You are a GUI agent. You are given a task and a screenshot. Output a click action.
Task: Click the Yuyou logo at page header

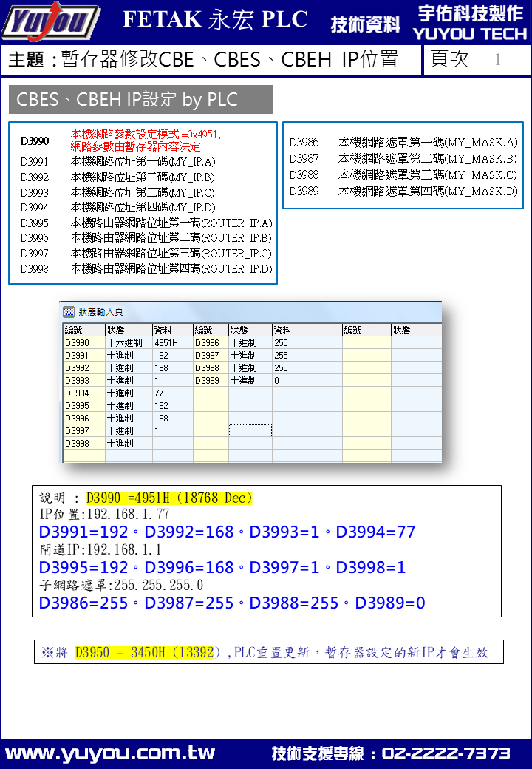51,22
